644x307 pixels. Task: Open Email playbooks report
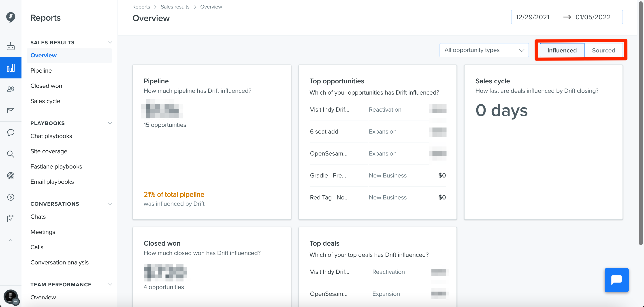pyautogui.click(x=52, y=182)
